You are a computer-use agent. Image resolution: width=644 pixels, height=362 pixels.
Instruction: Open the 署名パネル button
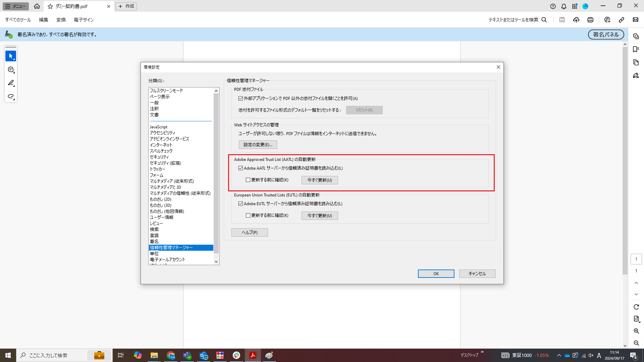606,35
